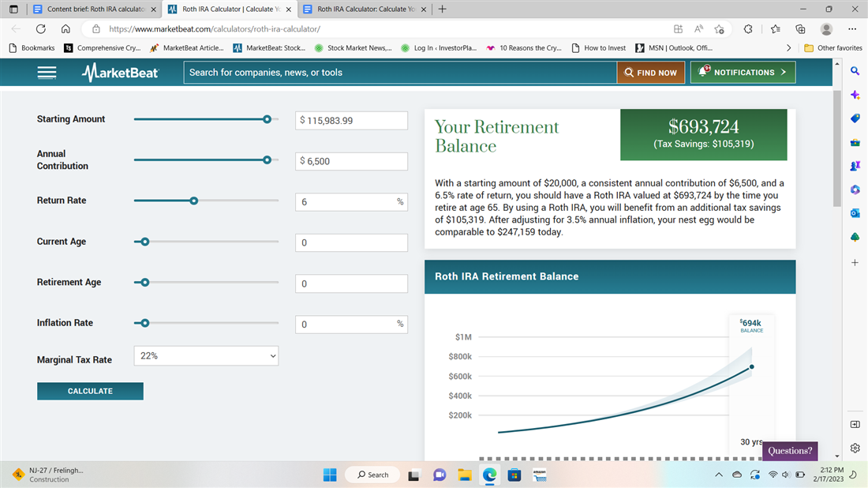Click the Return Rate slider handle
This screenshot has height=488, width=868.
click(194, 201)
